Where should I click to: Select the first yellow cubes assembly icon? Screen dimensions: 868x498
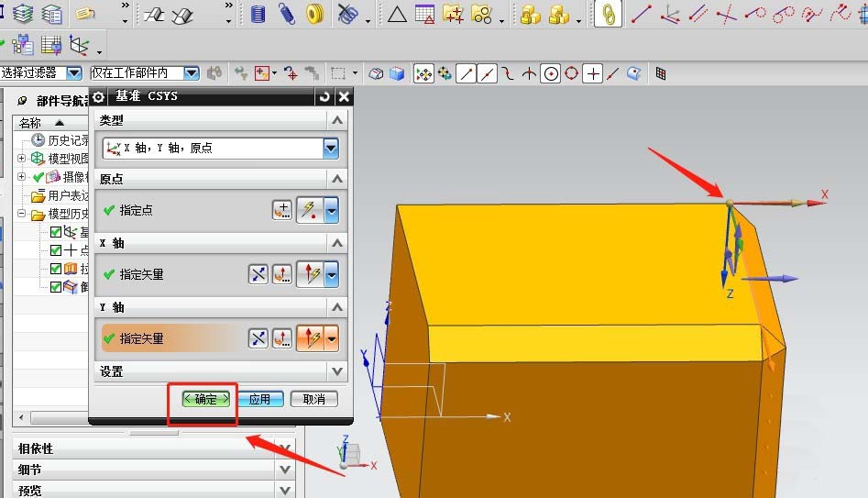click(531, 15)
